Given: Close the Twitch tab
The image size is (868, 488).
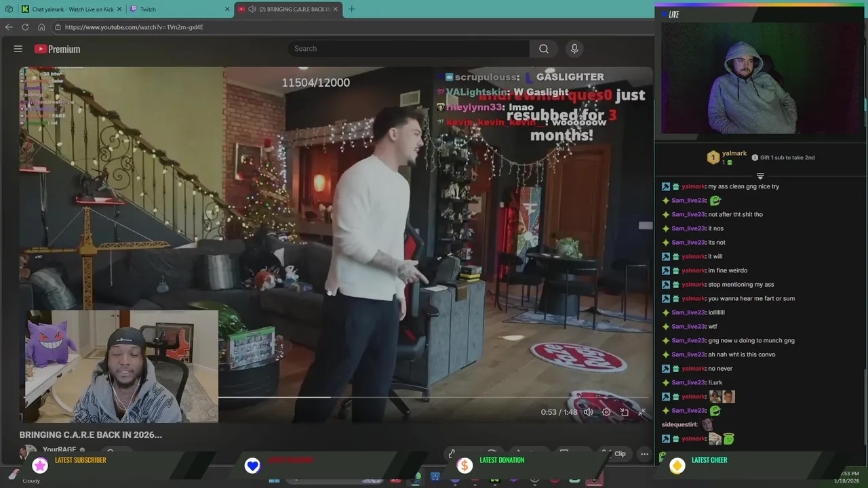Looking at the screenshot, I should pos(227,9).
